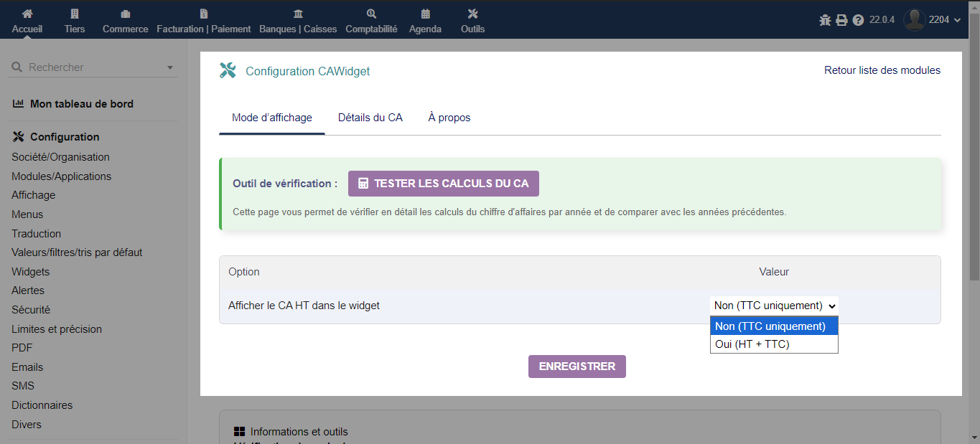Open the Accueil home menu icon
The width and height of the screenshot is (980, 444).
[x=27, y=14]
